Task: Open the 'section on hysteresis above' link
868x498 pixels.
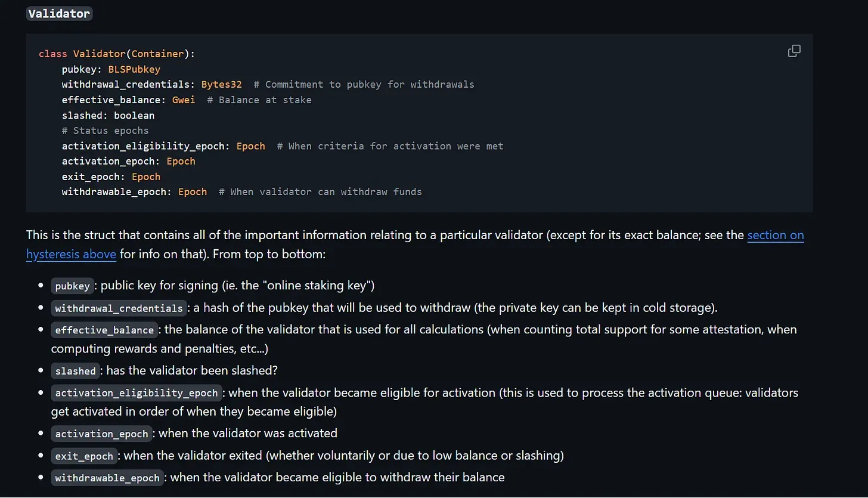Action: (775, 235)
